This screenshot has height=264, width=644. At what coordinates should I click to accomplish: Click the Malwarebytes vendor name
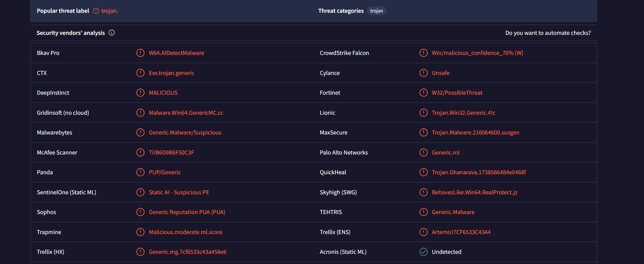[x=54, y=132]
